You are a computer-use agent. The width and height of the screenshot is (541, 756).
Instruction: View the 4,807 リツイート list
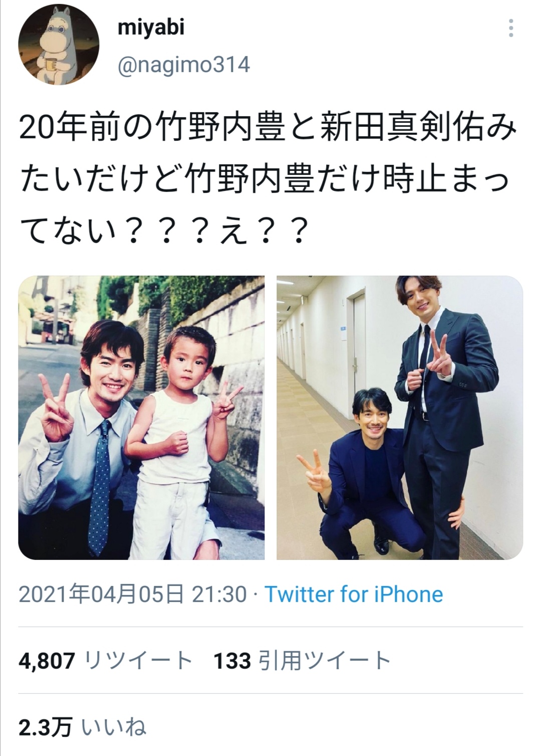(106, 660)
